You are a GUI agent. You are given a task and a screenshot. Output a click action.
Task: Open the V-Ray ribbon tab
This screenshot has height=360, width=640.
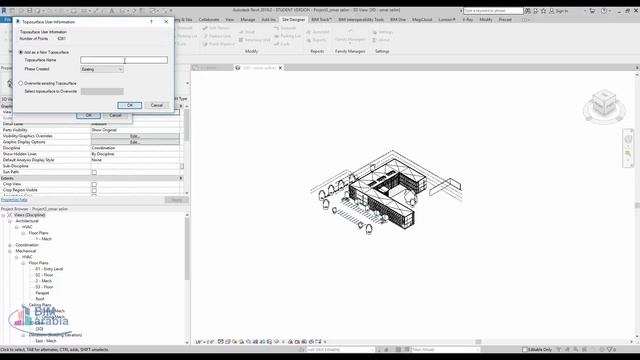tap(468, 20)
